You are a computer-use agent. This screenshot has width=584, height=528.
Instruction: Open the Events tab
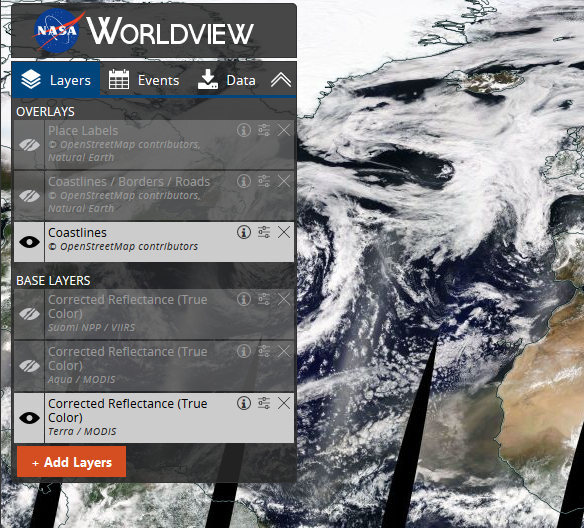[x=144, y=80]
